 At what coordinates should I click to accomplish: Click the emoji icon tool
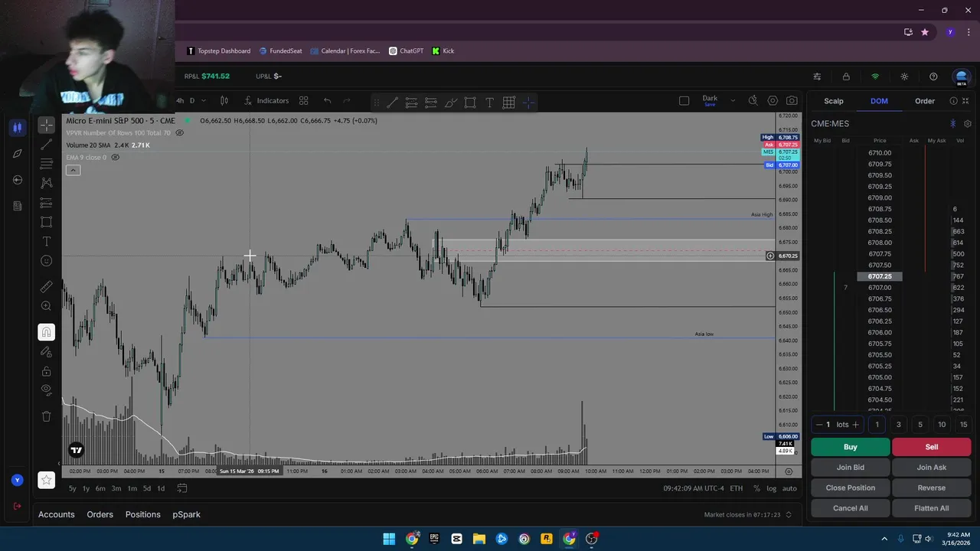47,261
